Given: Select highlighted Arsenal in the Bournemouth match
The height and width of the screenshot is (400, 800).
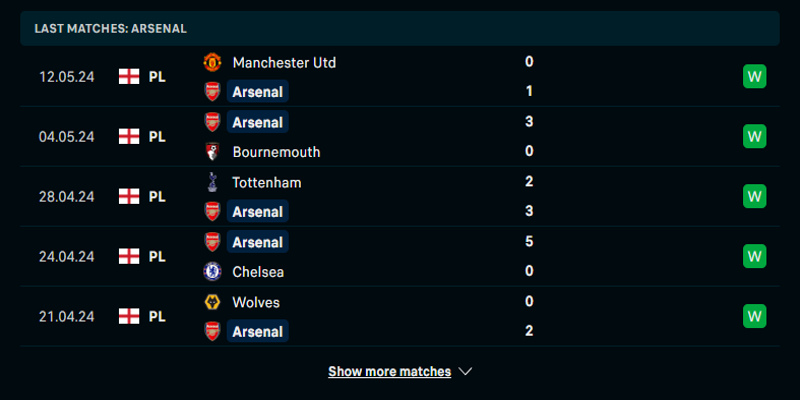Looking at the screenshot, I should [257, 122].
